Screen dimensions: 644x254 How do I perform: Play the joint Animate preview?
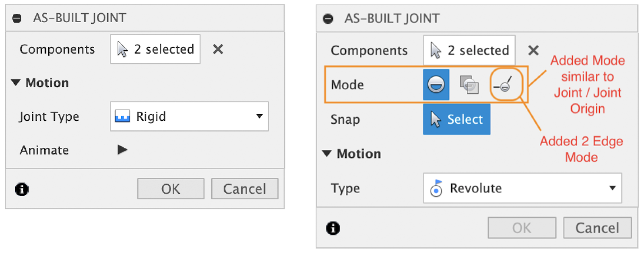(122, 150)
